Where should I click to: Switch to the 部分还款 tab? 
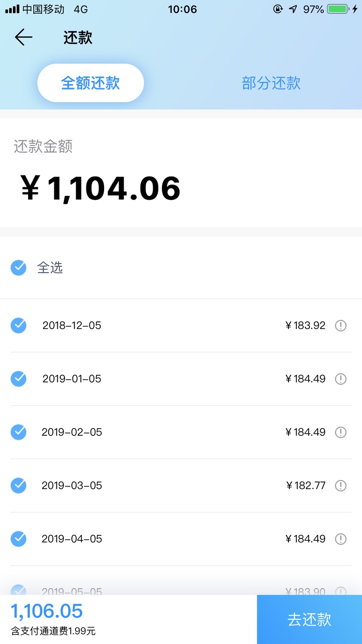coord(271,83)
